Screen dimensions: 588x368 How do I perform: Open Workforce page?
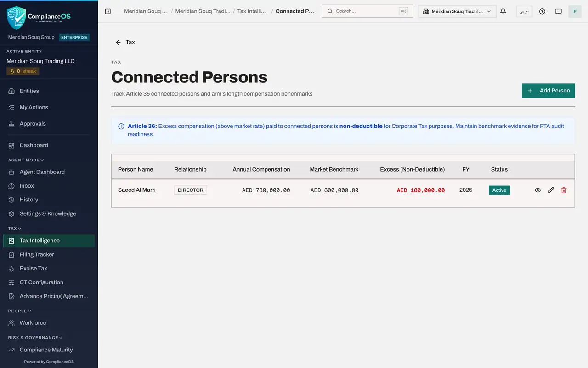click(x=49, y=323)
